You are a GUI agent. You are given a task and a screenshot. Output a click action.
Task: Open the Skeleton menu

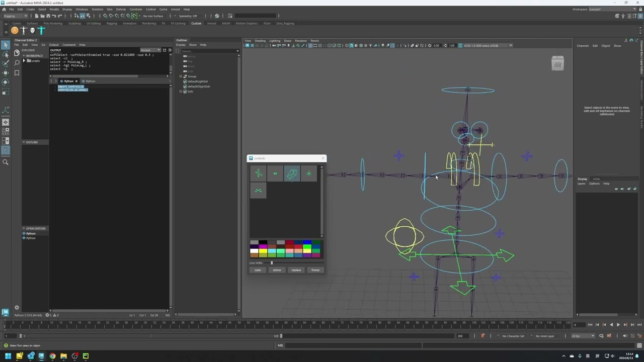pos(97,9)
